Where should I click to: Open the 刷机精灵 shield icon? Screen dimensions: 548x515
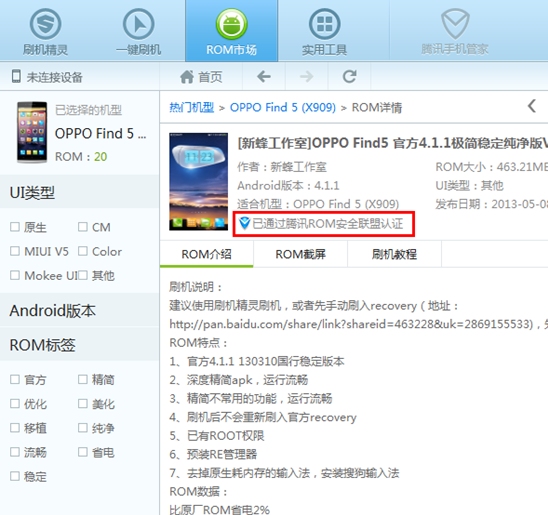coord(45,24)
